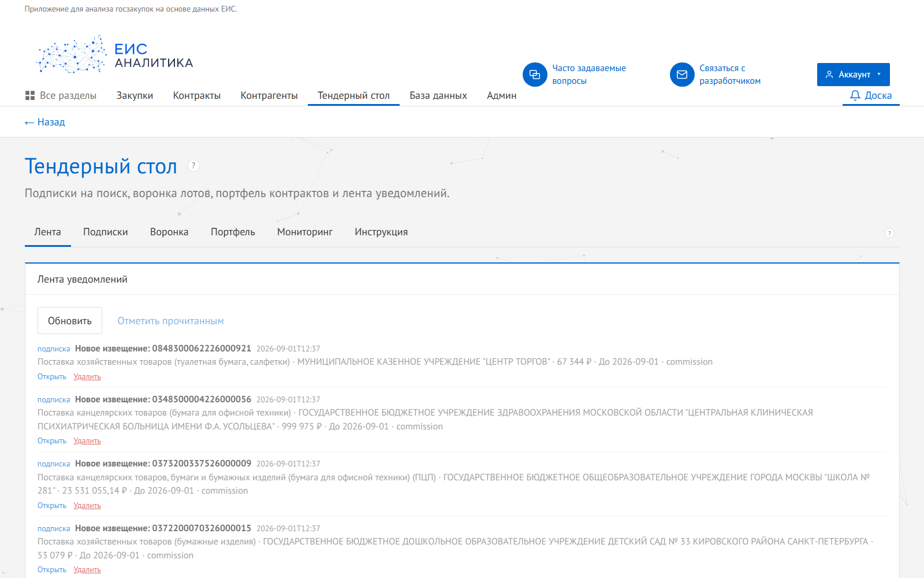Go back with the Назад link
Screen dimensions: 924x578
[x=45, y=122]
